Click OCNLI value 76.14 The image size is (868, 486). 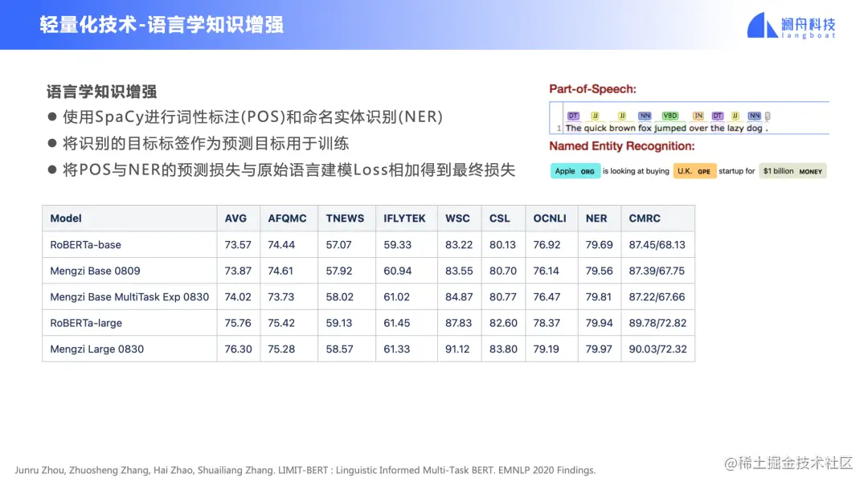(x=547, y=271)
